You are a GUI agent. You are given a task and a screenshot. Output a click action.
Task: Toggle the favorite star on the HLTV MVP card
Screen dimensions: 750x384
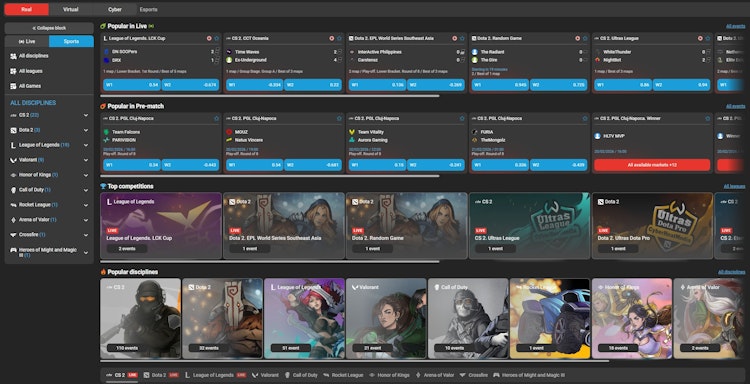click(x=708, y=118)
